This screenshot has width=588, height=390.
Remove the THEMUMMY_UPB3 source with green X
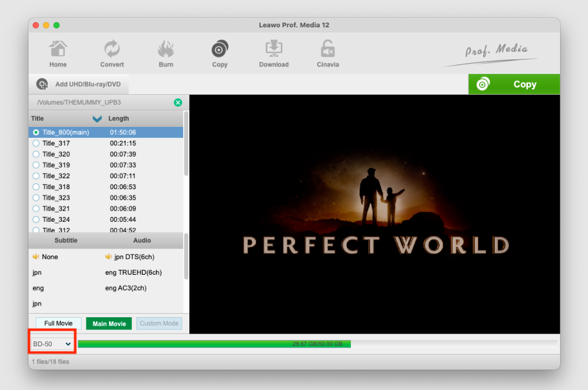pos(178,102)
